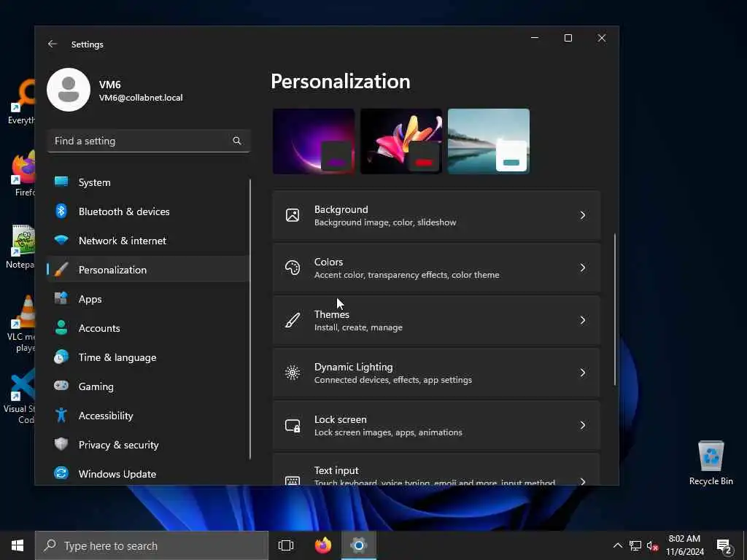Open the Themes settings row
Viewport: 747px width, 560px height.
[436, 320]
